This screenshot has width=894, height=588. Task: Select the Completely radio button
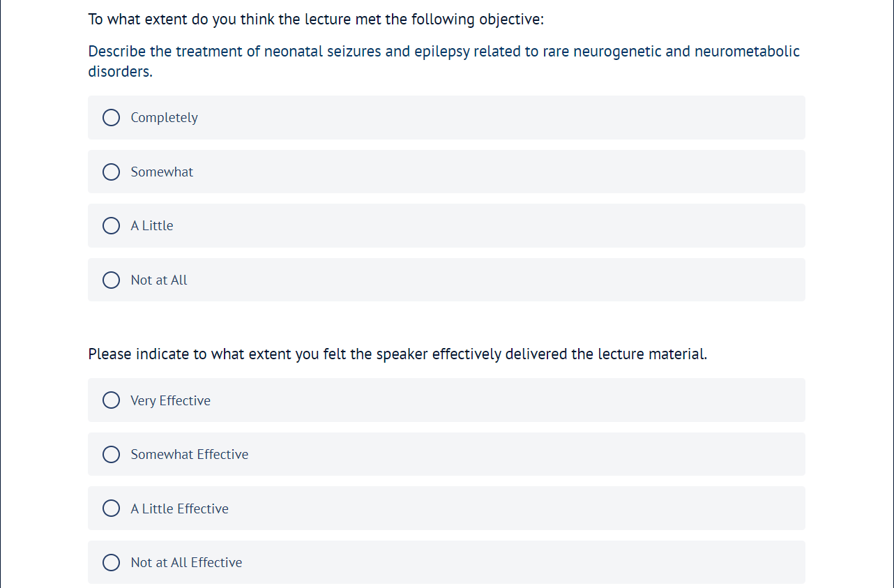click(x=111, y=118)
